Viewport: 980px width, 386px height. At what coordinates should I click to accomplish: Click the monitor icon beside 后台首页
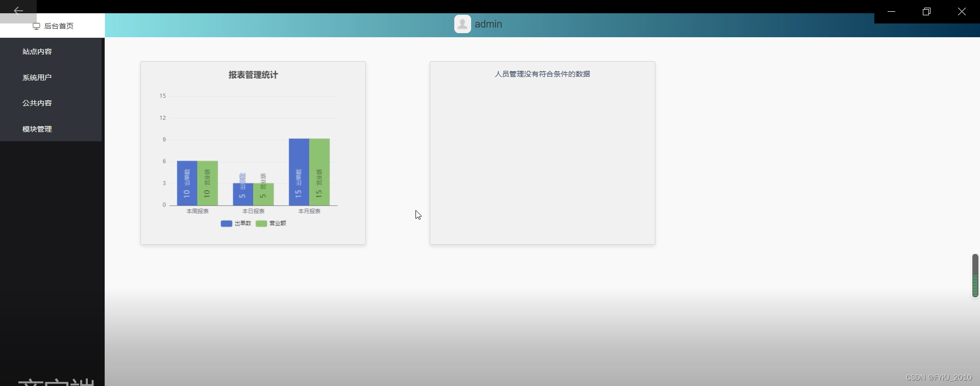[36, 26]
